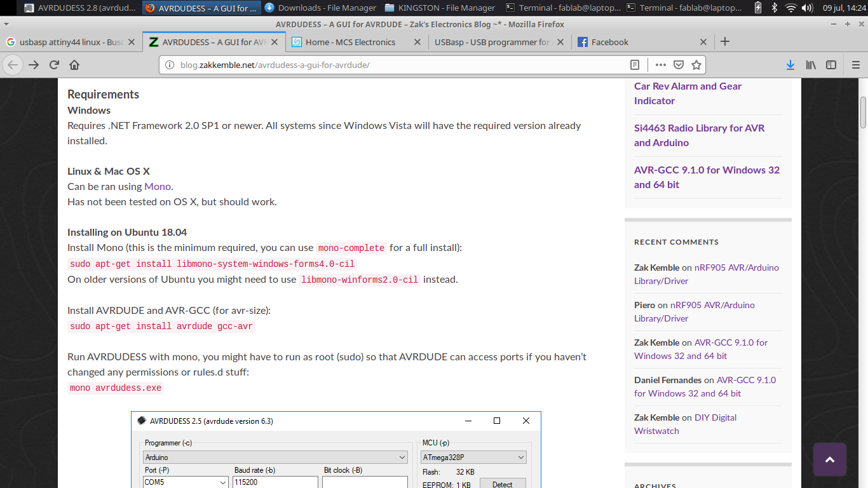The width and height of the screenshot is (868, 488).
Task: Close the USBasp - USB programmer tab
Action: 560,42
